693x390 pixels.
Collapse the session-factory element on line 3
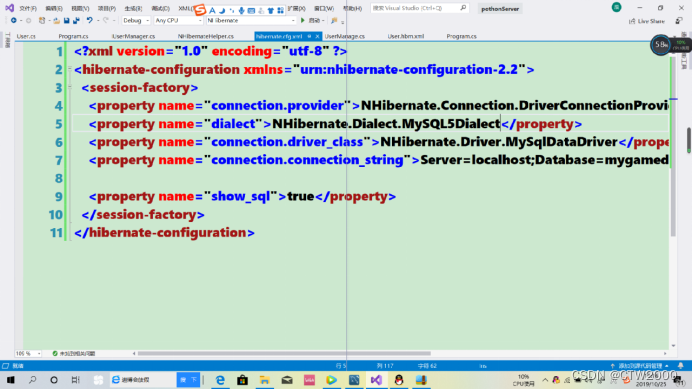[x=70, y=88]
